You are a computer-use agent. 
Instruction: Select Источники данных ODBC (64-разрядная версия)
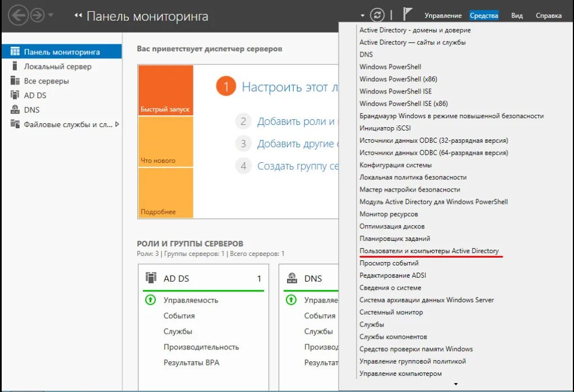tap(434, 152)
